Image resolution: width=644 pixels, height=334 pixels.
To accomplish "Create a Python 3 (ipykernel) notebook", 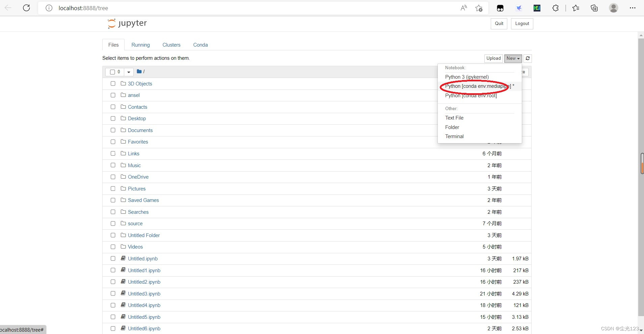I will pyautogui.click(x=467, y=77).
